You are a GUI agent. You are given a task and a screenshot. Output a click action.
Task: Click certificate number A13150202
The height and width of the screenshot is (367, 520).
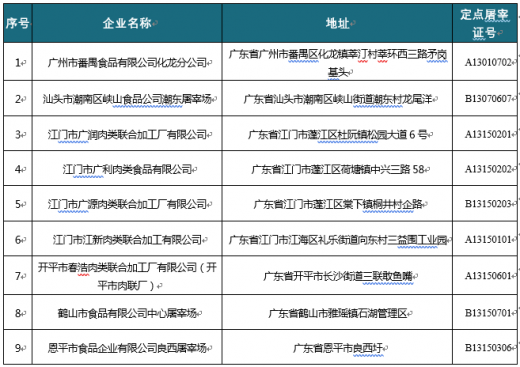pos(488,169)
